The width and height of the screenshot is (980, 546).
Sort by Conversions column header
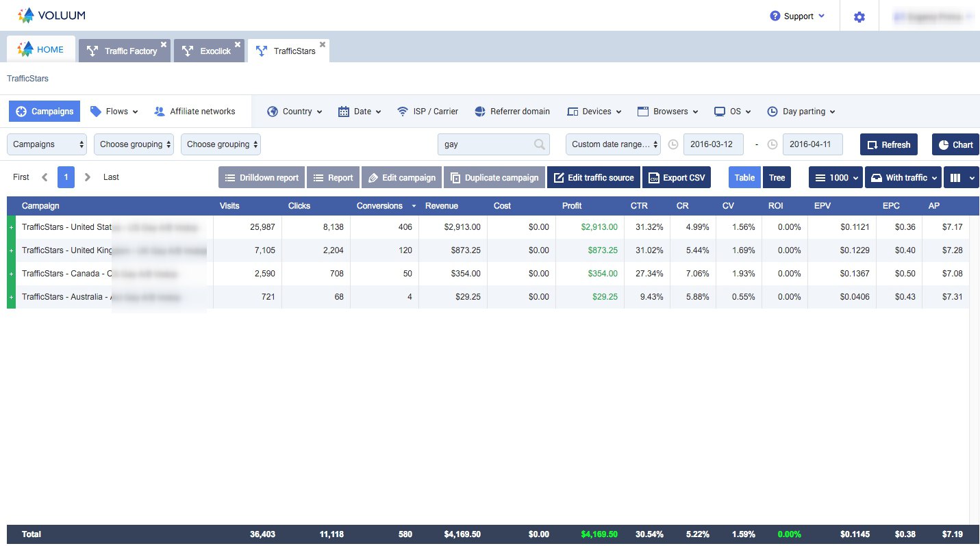point(379,206)
